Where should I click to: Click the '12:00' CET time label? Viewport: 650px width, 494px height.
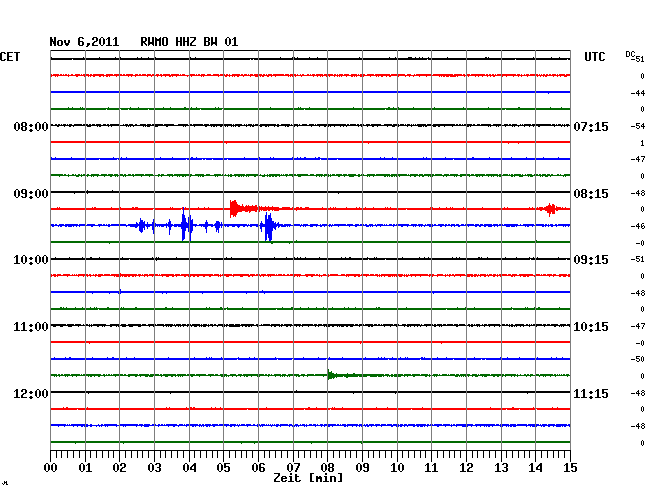31,393
